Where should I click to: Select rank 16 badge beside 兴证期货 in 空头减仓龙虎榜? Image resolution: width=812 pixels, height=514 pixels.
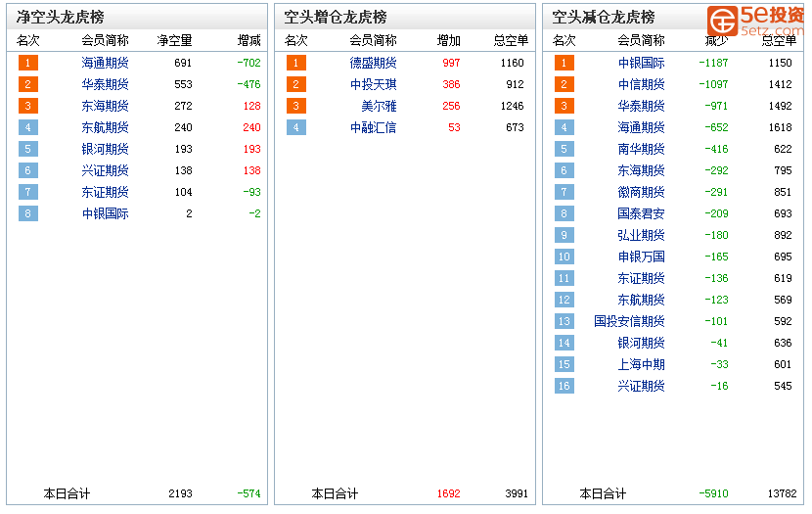(564, 386)
